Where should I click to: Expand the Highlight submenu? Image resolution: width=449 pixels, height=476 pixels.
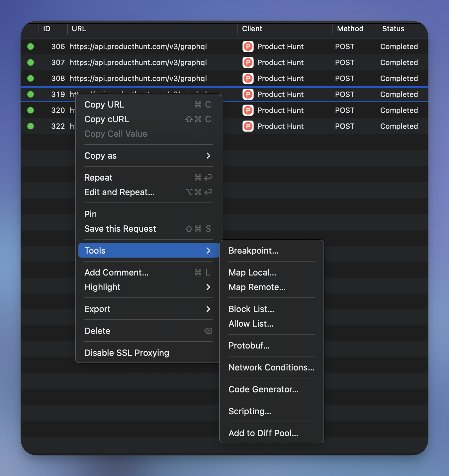(x=148, y=287)
